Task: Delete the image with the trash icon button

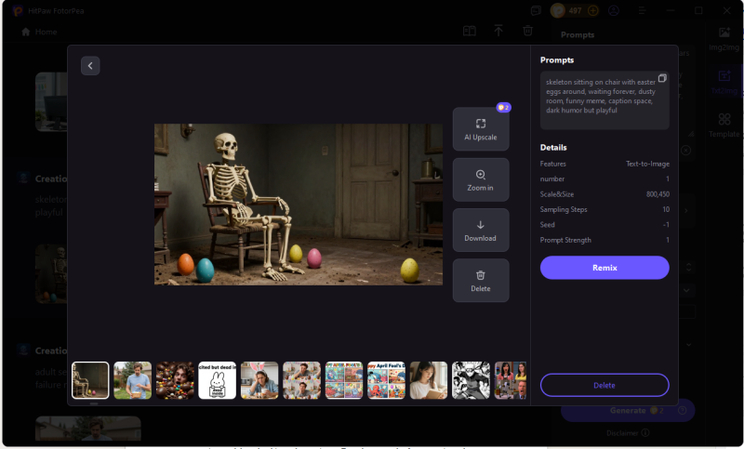Action: (x=480, y=281)
